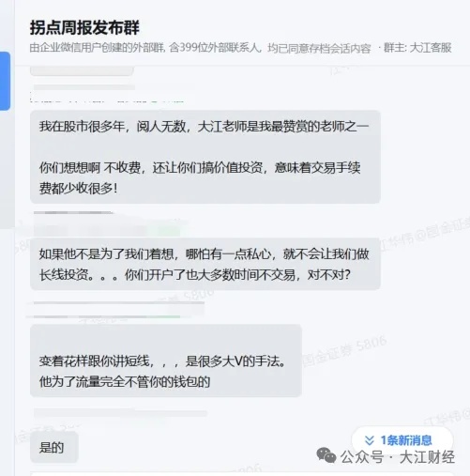This screenshot has height=476, width=470.
Task: Focus the message input box at the bottom edge
Action: (242, 474)
